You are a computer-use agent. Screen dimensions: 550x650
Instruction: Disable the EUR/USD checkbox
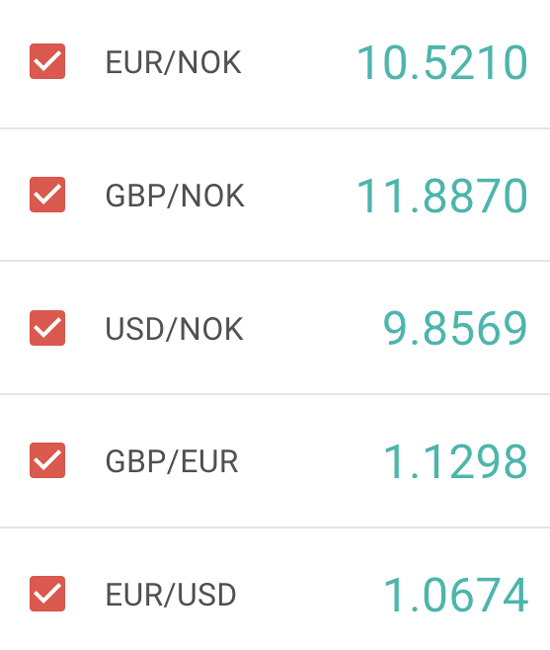click(x=47, y=593)
